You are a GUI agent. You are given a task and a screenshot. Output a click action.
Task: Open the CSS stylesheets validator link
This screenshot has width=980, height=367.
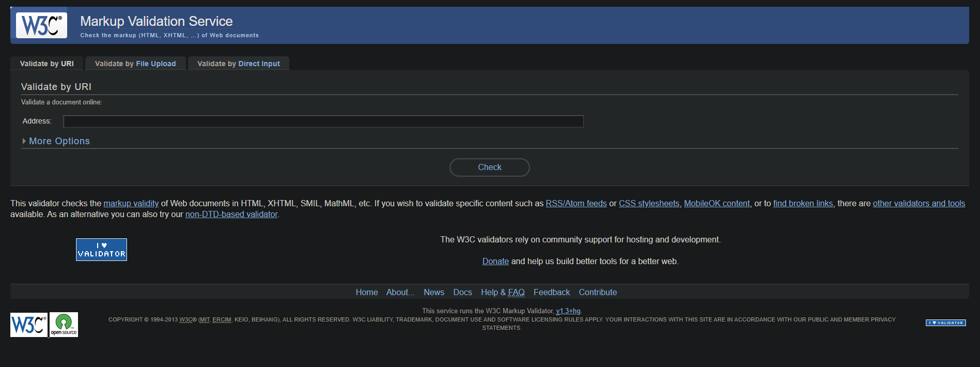click(649, 204)
